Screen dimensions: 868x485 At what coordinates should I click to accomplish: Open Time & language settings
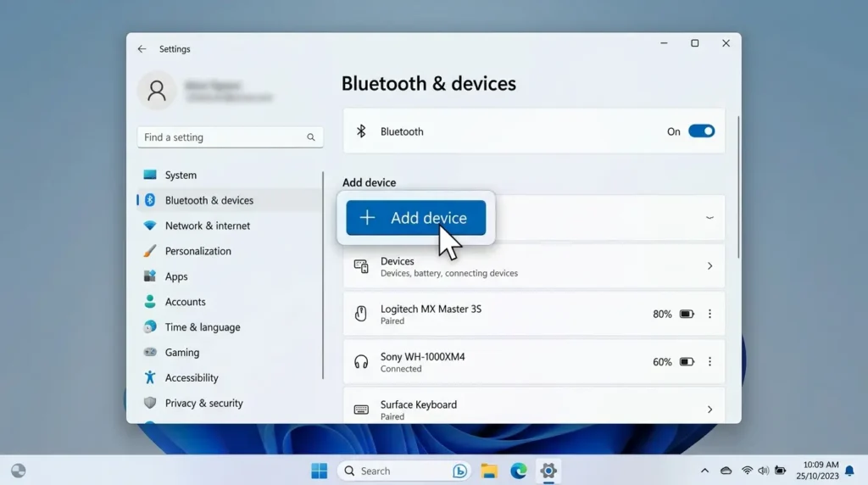coord(229,327)
